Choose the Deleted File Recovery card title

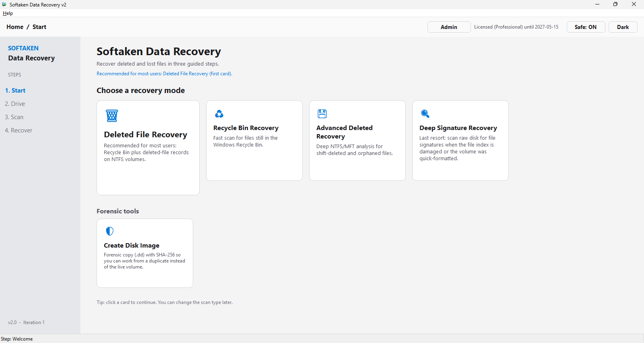pos(146,135)
